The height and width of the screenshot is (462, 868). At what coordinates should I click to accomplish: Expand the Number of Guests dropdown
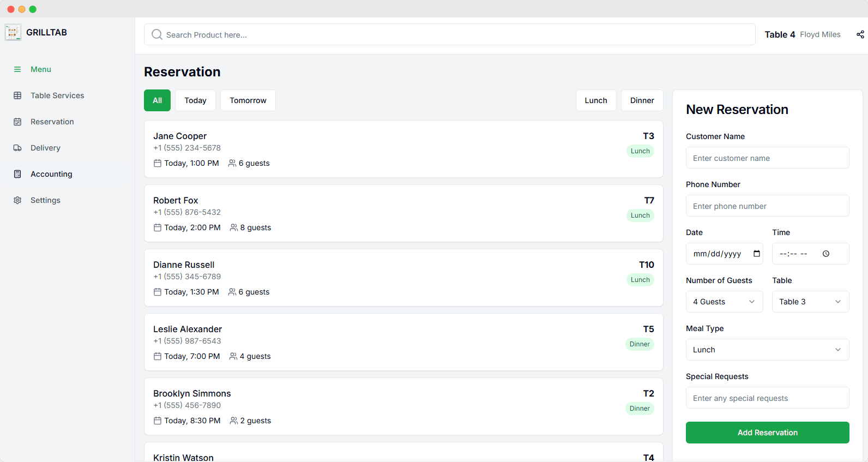[724, 302]
